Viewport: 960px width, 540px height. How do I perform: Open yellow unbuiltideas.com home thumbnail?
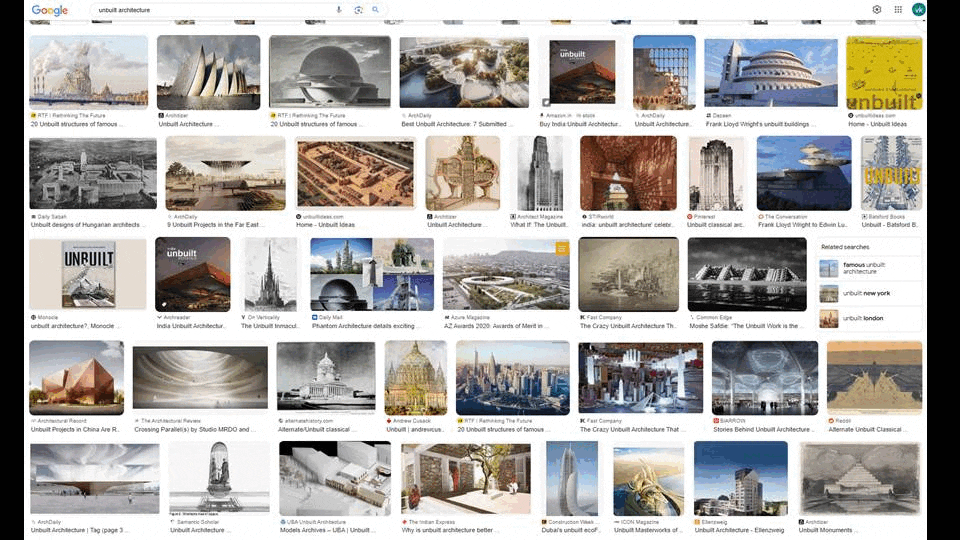point(884,72)
